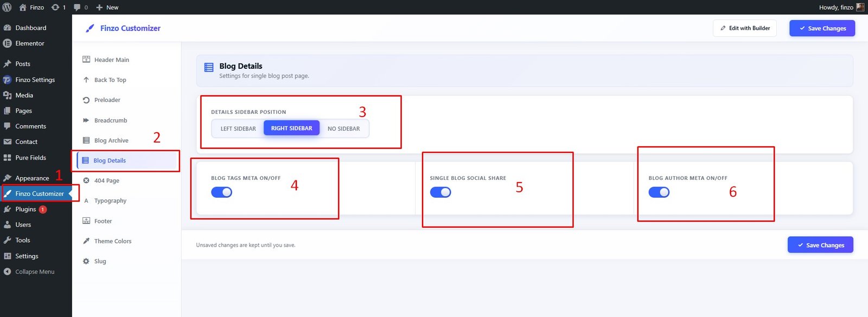Go to Finzo Customizer menu item

click(36, 193)
